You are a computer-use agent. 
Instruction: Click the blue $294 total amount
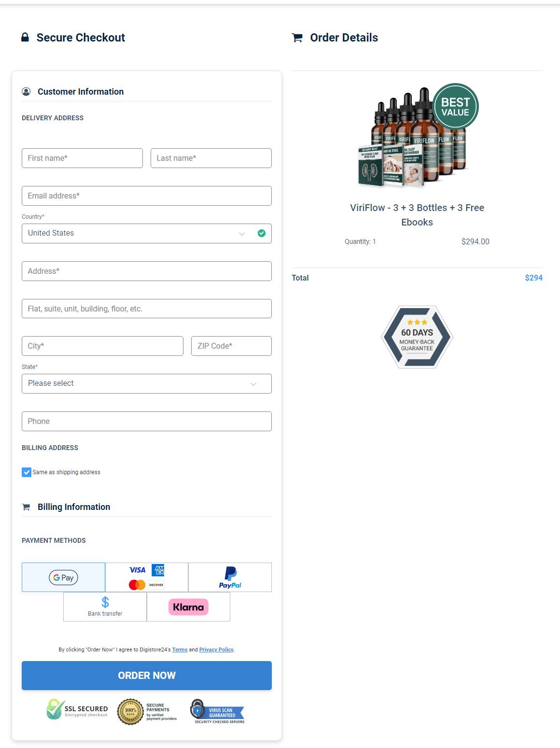pos(533,278)
